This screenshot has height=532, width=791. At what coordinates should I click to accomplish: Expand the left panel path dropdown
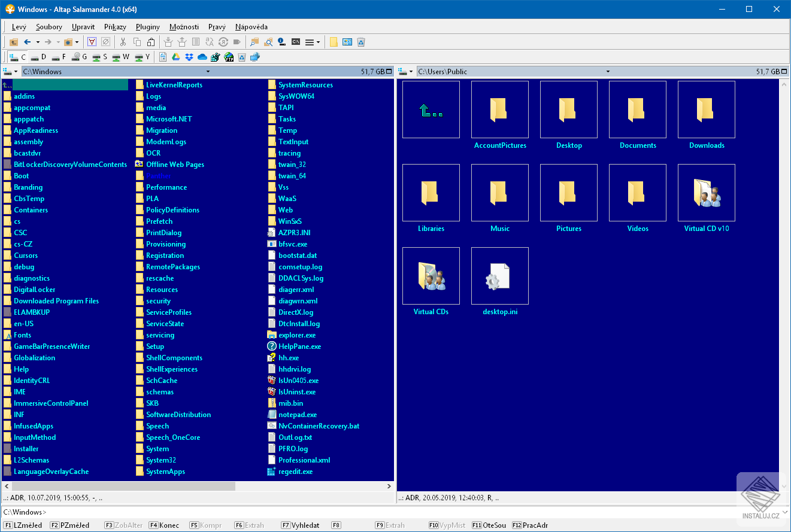click(x=207, y=72)
